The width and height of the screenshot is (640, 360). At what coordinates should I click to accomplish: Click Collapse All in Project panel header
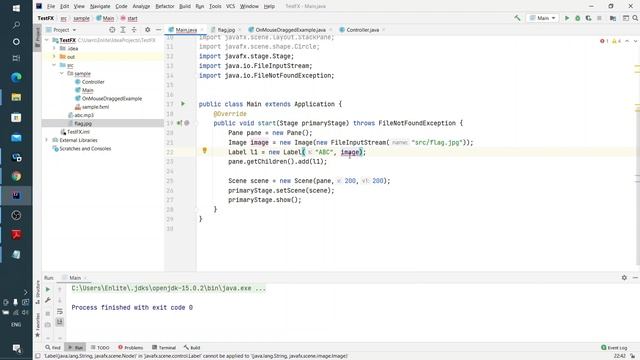(133, 30)
